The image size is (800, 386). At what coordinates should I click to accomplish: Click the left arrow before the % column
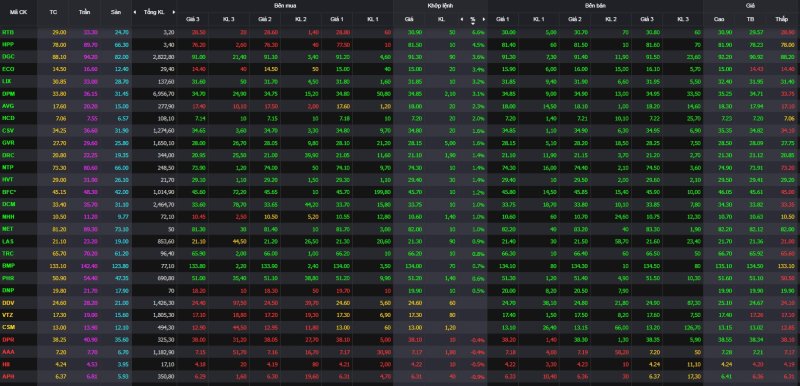462,19
